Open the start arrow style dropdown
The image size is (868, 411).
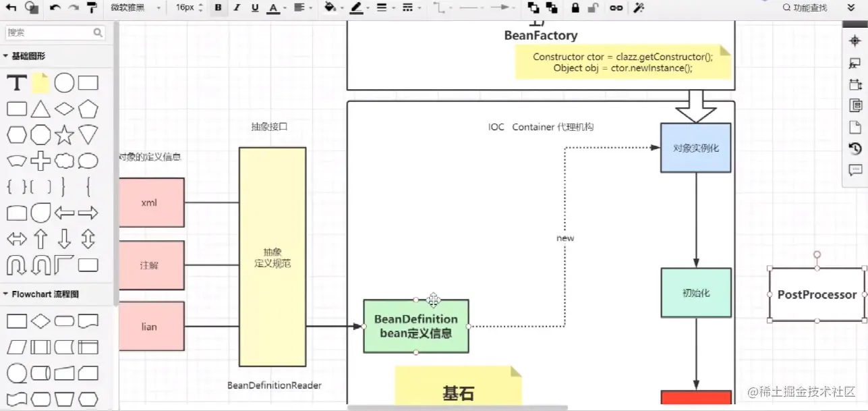click(x=472, y=8)
